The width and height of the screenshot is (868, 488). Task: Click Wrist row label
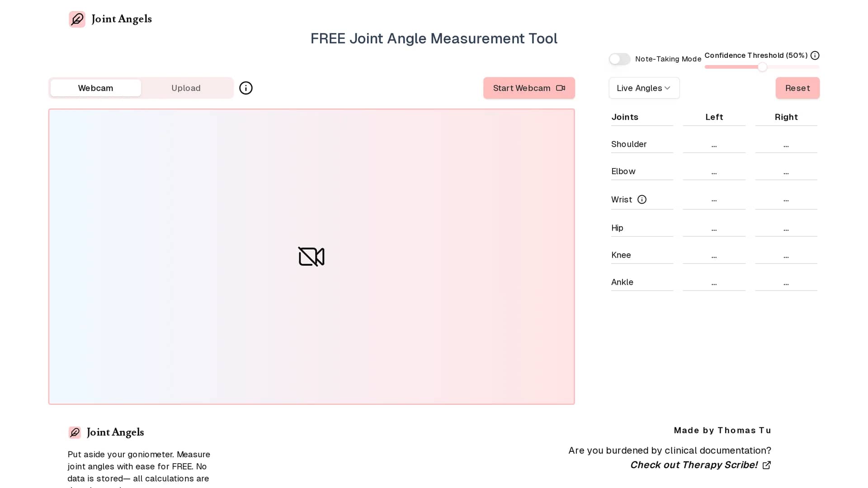click(x=622, y=200)
